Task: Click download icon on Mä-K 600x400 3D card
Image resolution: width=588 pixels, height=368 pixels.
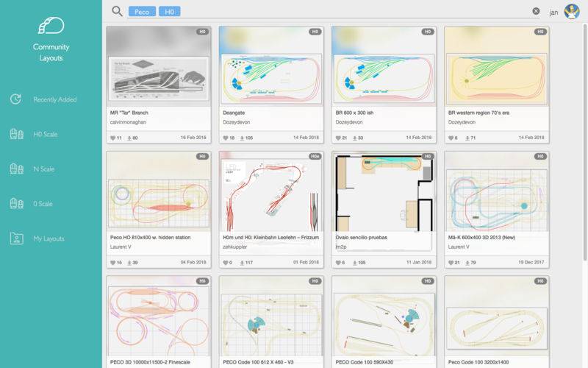Action: [467, 263]
